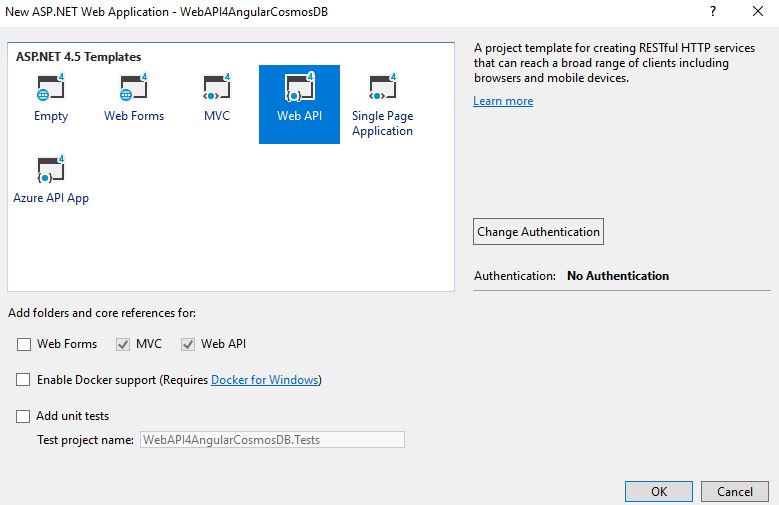Click the RESTful HTTP services description text
779x505 pixels.
(614, 63)
